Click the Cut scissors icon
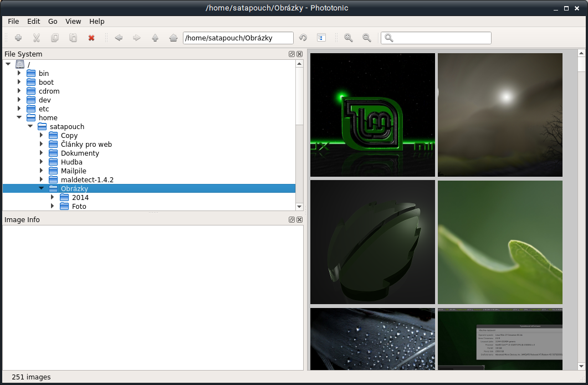The height and width of the screenshot is (385, 588). tap(37, 38)
